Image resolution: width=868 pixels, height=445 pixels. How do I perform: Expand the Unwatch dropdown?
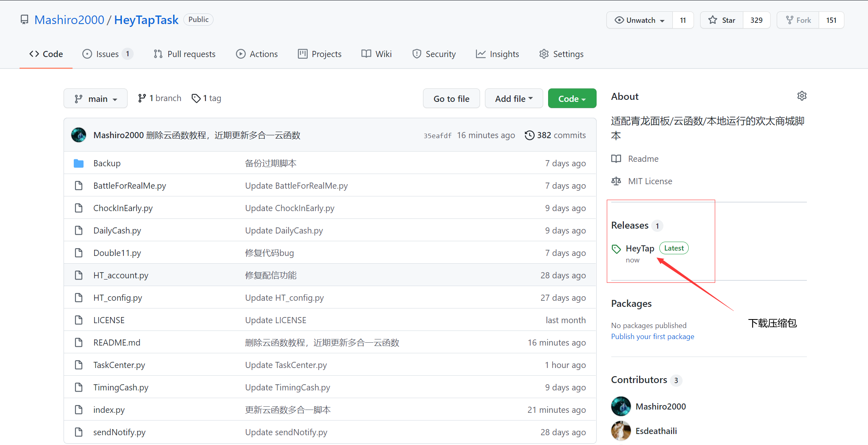coord(639,20)
